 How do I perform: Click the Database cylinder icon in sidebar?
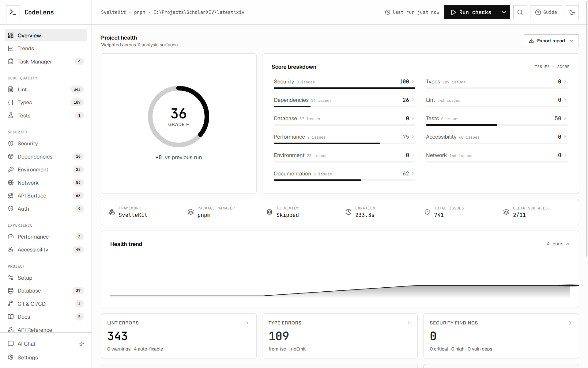click(x=11, y=291)
